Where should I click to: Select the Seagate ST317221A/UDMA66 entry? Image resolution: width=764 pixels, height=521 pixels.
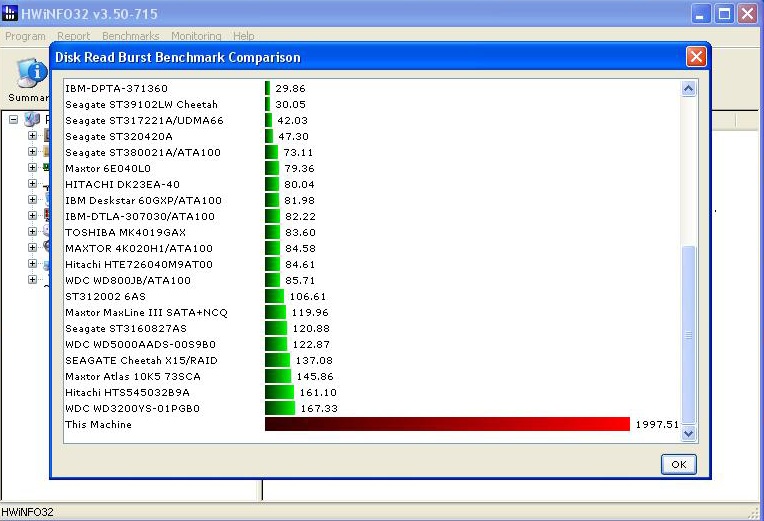(144, 120)
